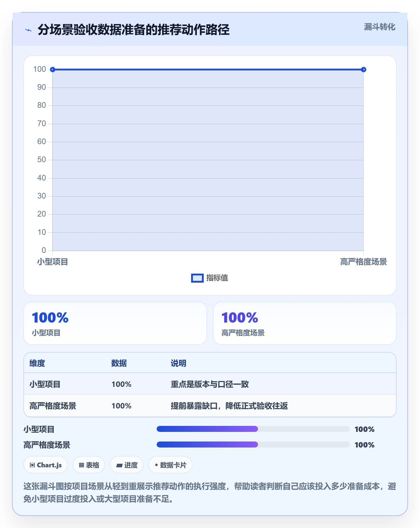Click table cell 小型项目 in 维度 column

45,384
